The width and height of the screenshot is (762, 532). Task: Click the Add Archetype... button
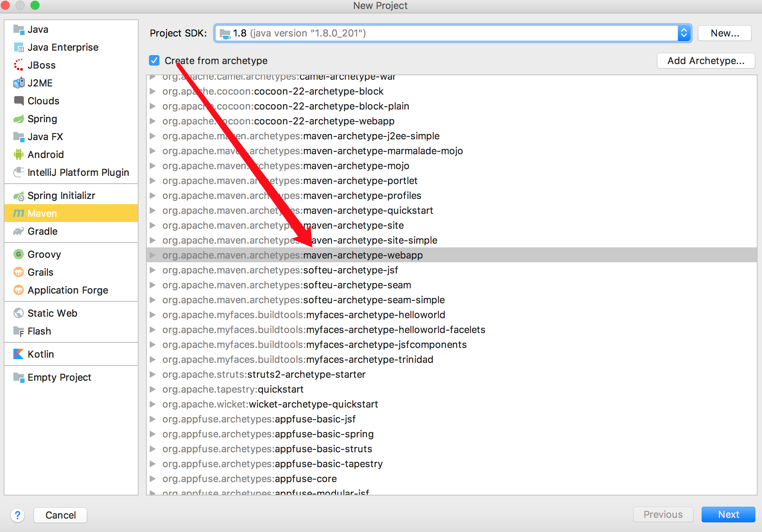pos(706,61)
